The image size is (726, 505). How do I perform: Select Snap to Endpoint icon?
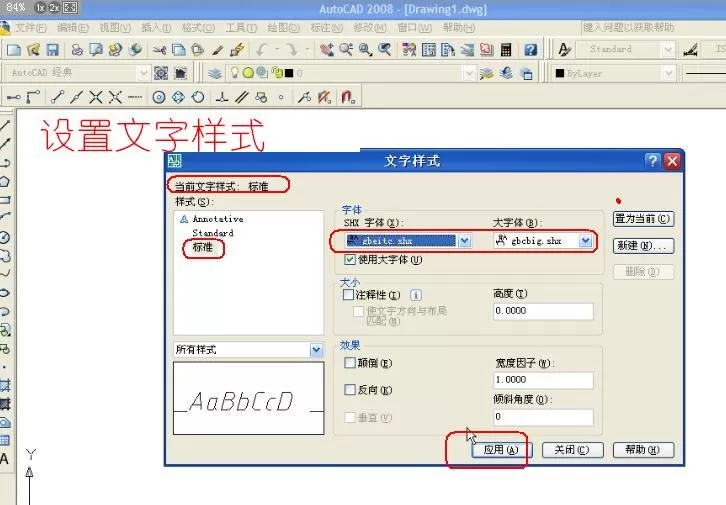click(x=57, y=97)
